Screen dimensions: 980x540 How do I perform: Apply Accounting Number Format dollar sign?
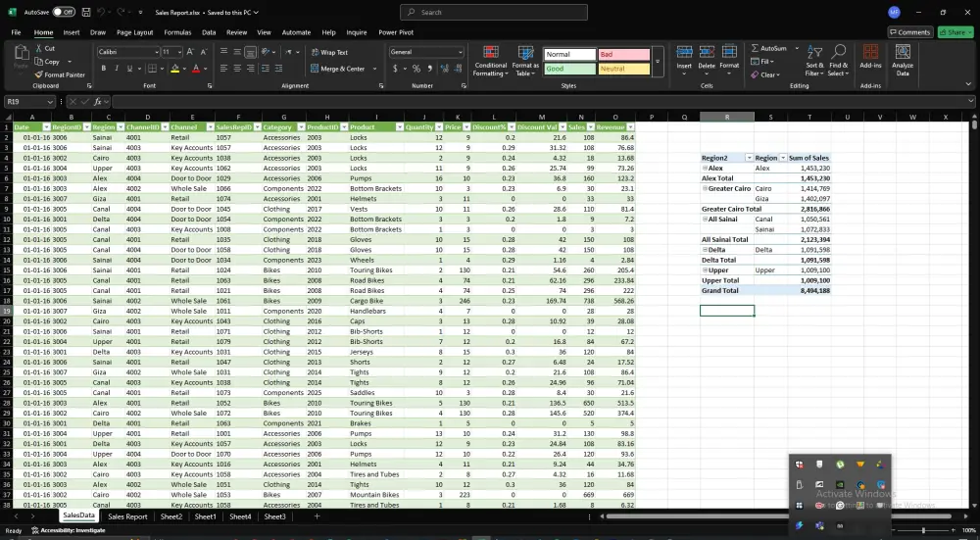pos(395,69)
